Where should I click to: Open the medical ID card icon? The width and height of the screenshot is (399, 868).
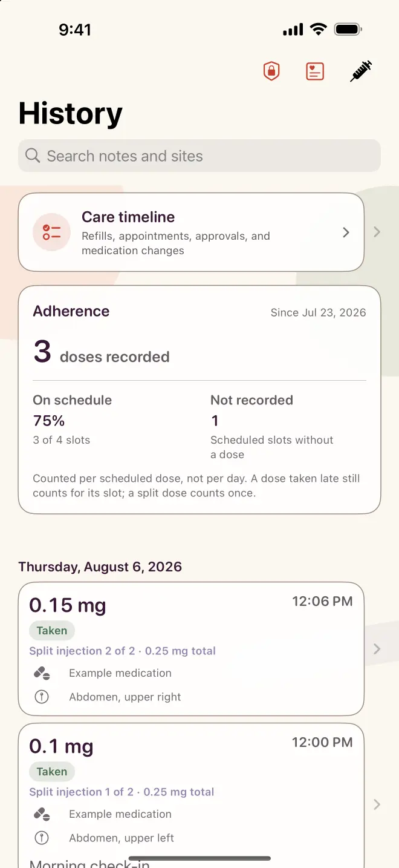click(315, 71)
